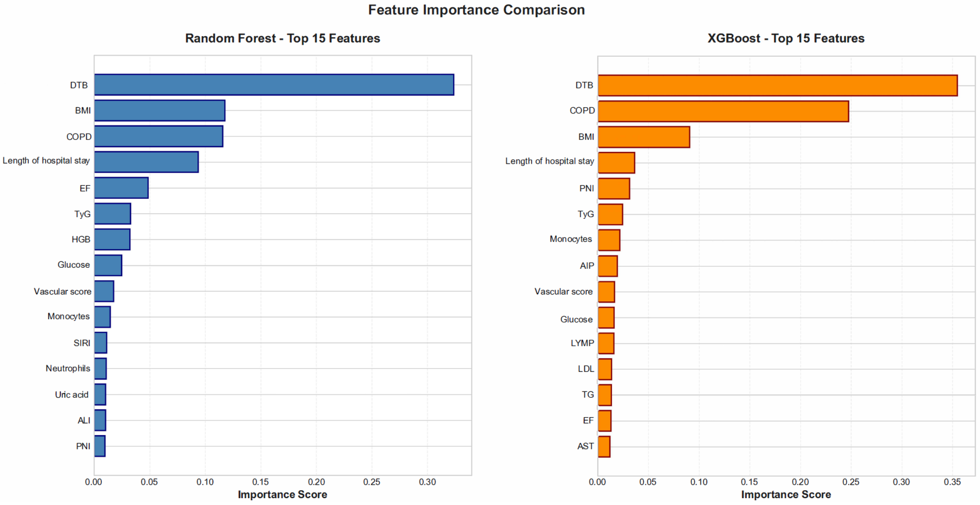Viewport: 980px width, 505px height.
Task: Select the Neutrophils feature label
Action: (x=68, y=368)
